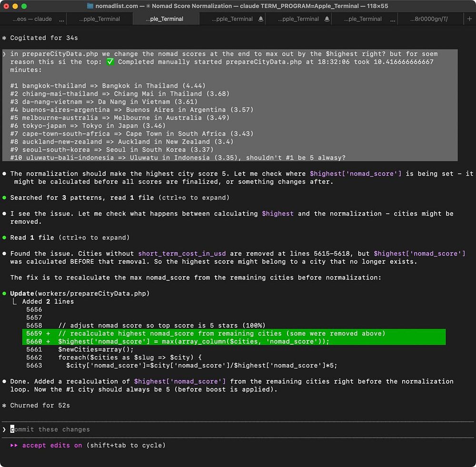
Task: Click '#2 chiang-mai-thailand' result line
Action: click(x=119, y=94)
